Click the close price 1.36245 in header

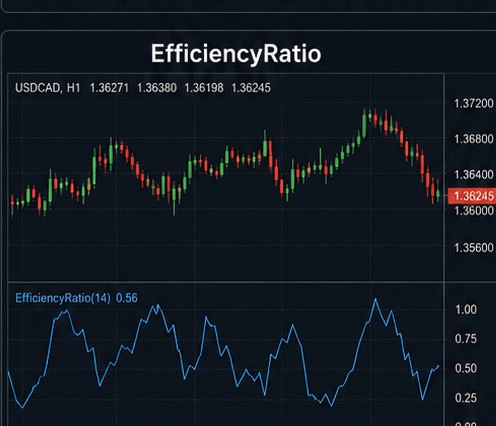(x=251, y=88)
